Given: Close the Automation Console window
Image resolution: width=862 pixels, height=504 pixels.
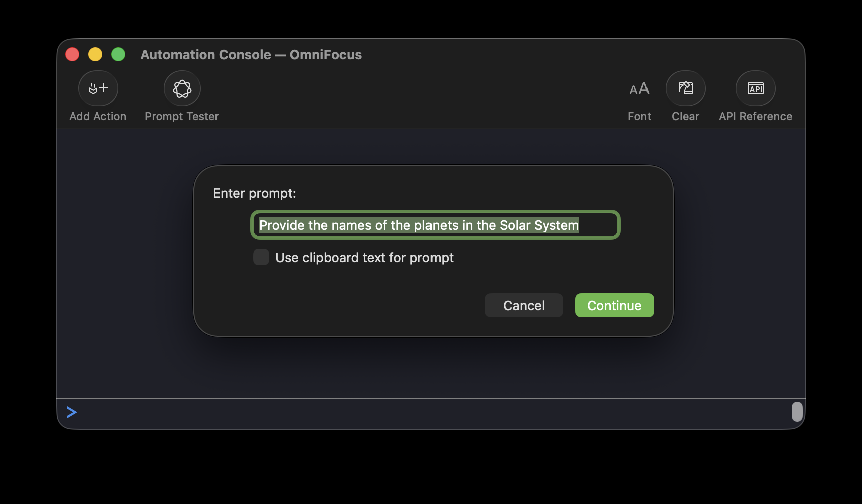Looking at the screenshot, I should click(x=72, y=54).
